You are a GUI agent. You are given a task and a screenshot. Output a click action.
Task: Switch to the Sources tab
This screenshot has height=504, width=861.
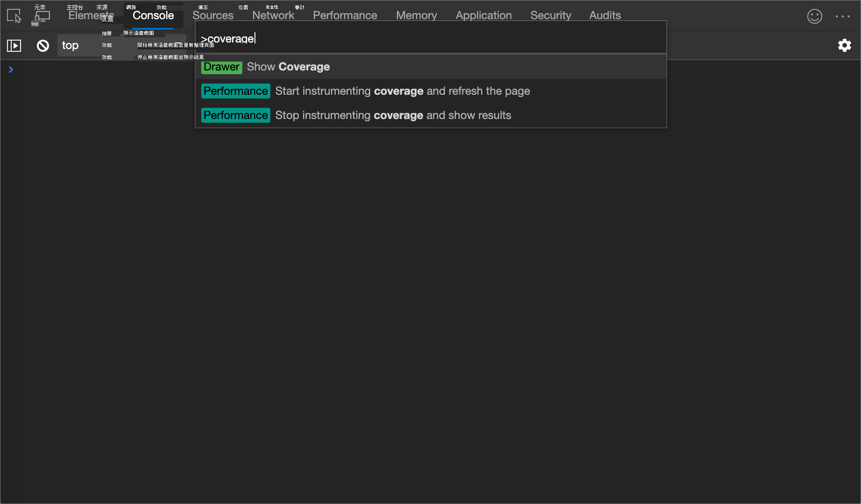coord(213,15)
